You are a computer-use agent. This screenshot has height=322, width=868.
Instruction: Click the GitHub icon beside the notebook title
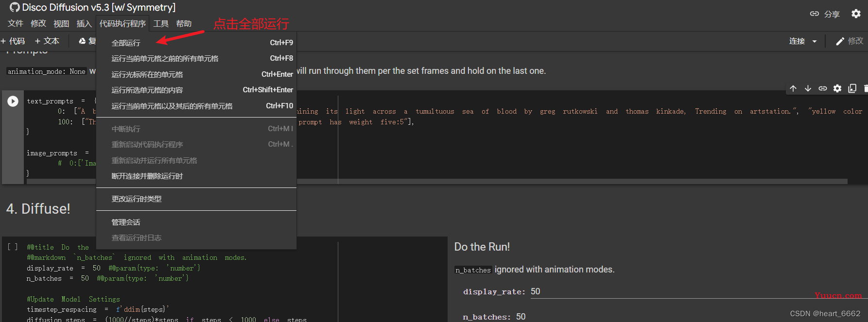click(x=15, y=7)
